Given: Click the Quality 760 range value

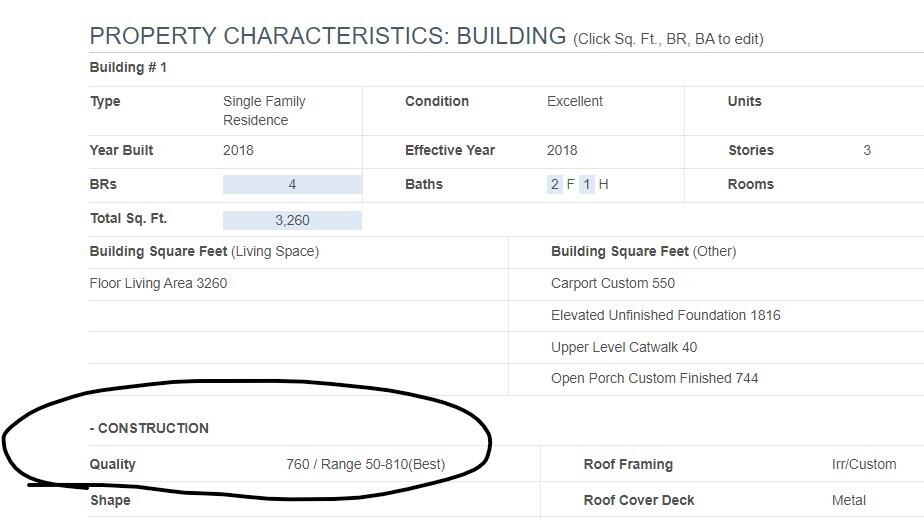Looking at the screenshot, I should (365, 464).
